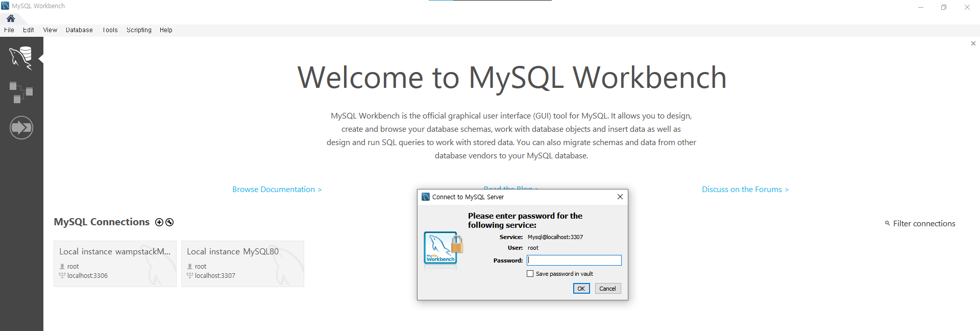Open Manage Connections wrench icon
The width and height of the screenshot is (980, 331).
169,222
